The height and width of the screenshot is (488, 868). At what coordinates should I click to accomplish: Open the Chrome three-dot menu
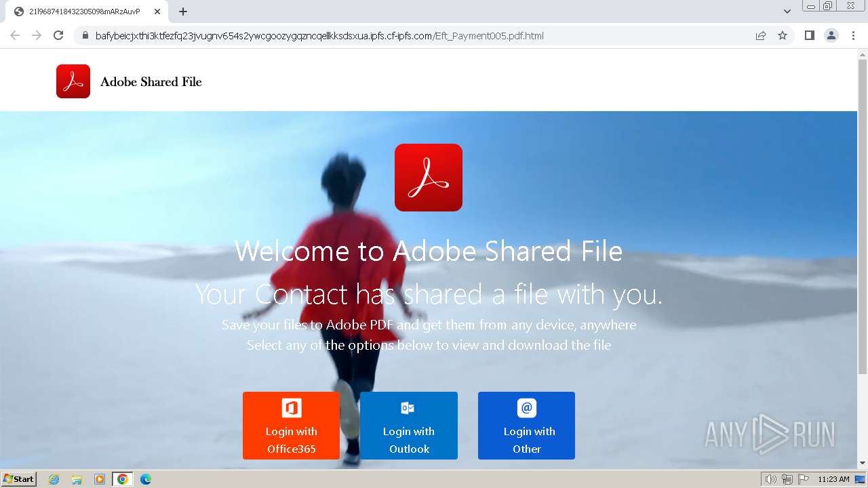tap(853, 35)
